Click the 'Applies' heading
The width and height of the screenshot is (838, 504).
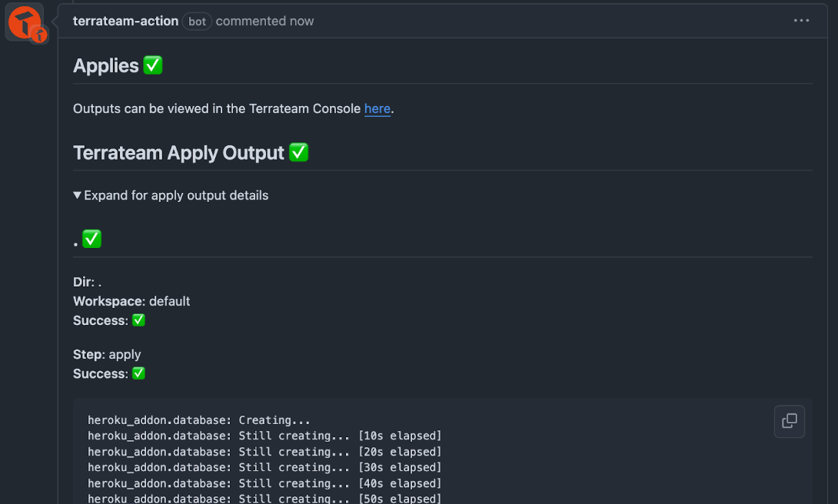118,65
